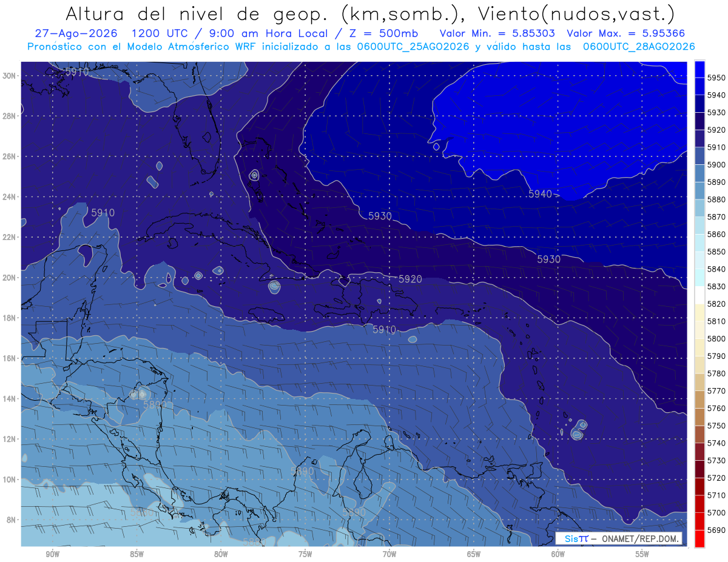Select the main chart title 'Altura del nivel de geop.'
This screenshot has height=562, width=728.
point(197,13)
